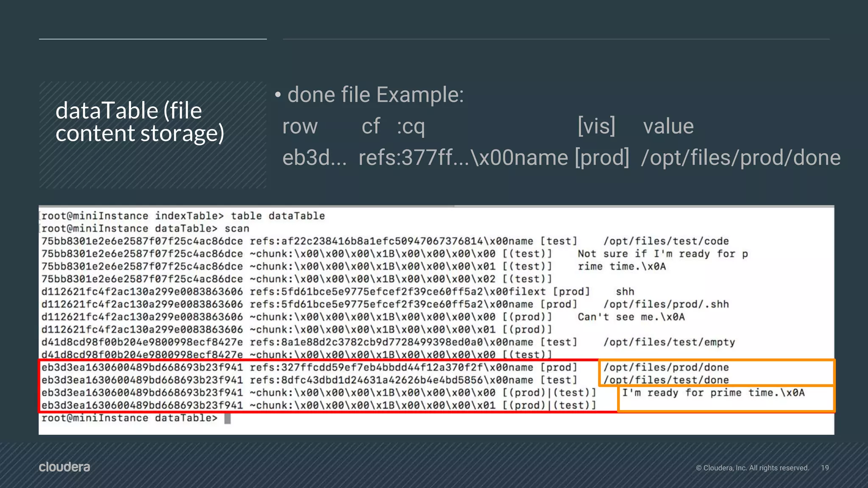Click the text "rime time.\x0A"
868x488 pixels.
[622, 266]
